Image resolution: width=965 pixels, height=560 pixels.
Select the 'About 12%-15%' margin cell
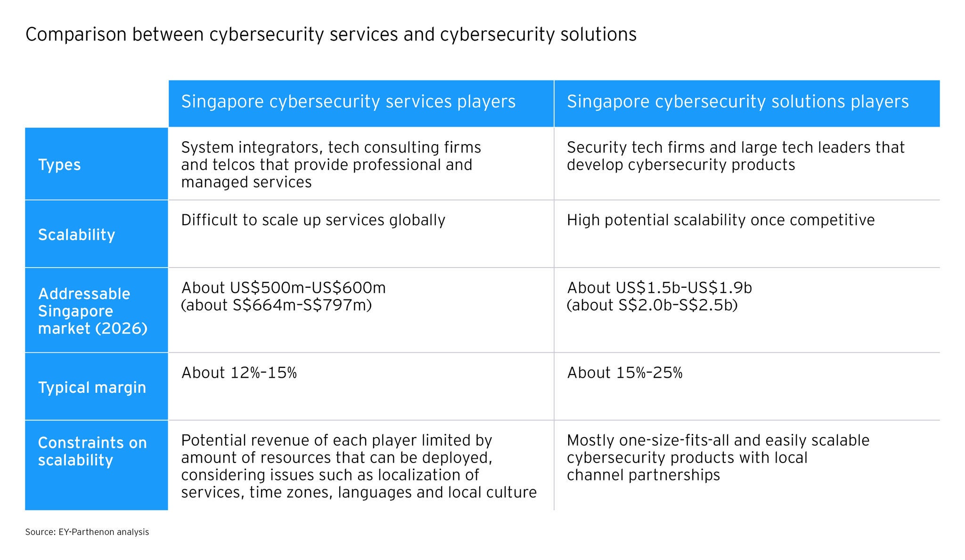pos(239,373)
